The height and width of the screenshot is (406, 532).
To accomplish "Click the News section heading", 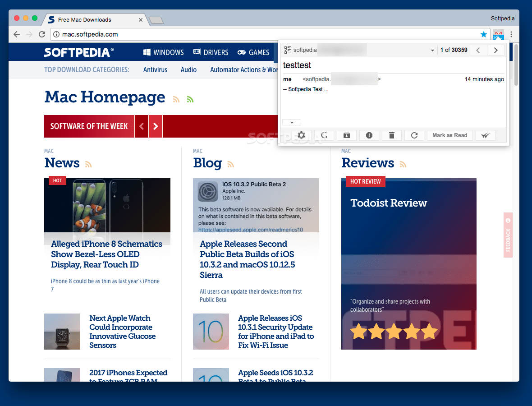I will [62, 163].
